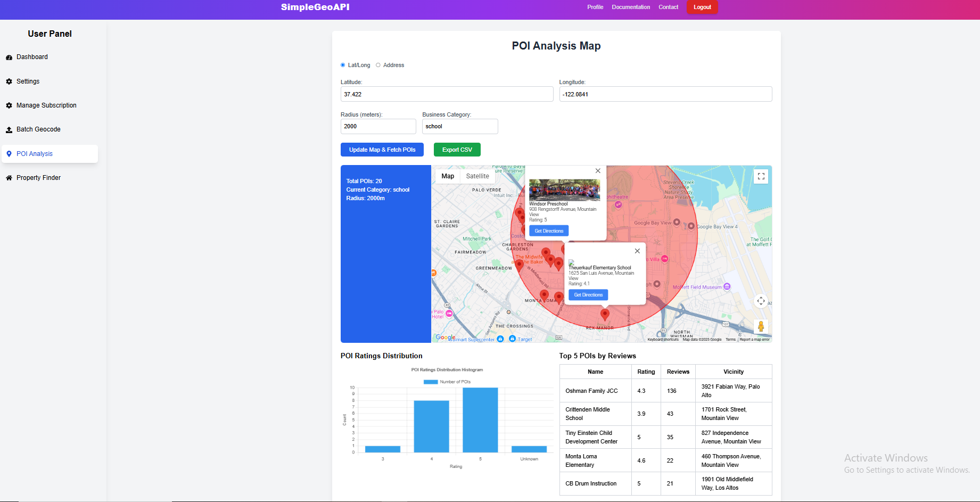Click the fullscreen map toggle icon
980x502 pixels.
pyautogui.click(x=761, y=176)
